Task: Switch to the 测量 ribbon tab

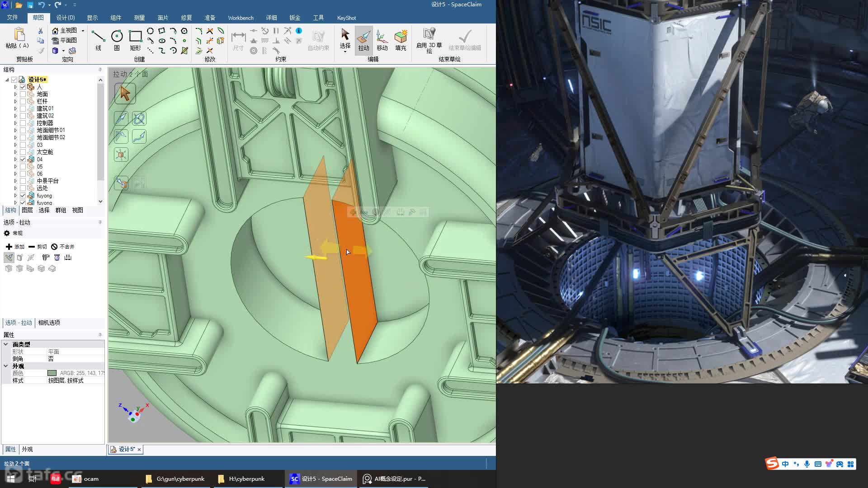Action: point(139,18)
